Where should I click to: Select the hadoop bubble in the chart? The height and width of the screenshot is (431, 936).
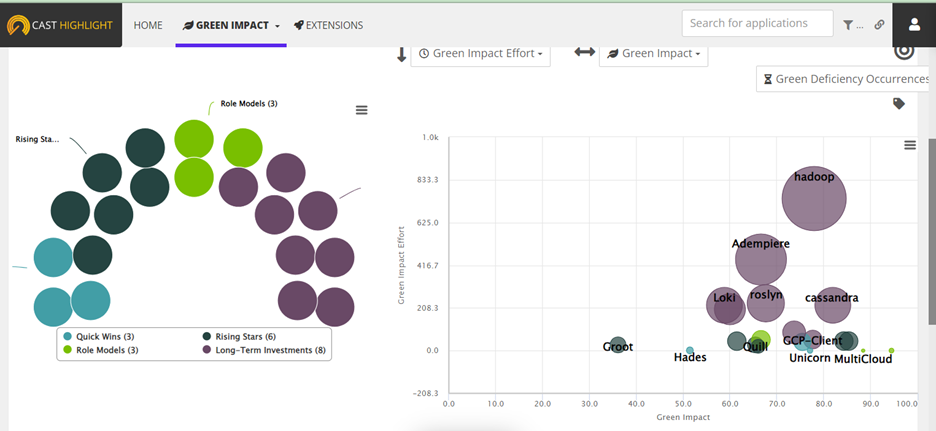pos(813,198)
